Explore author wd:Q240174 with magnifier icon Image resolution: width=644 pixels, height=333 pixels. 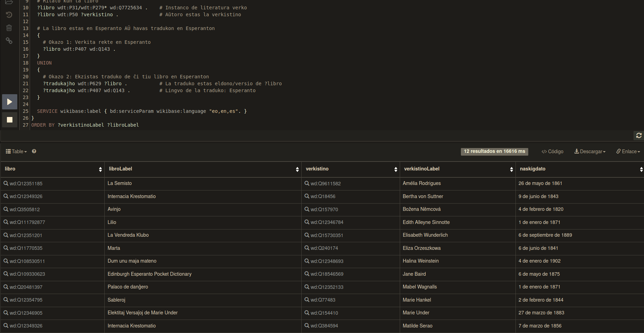pyautogui.click(x=307, y=248)
